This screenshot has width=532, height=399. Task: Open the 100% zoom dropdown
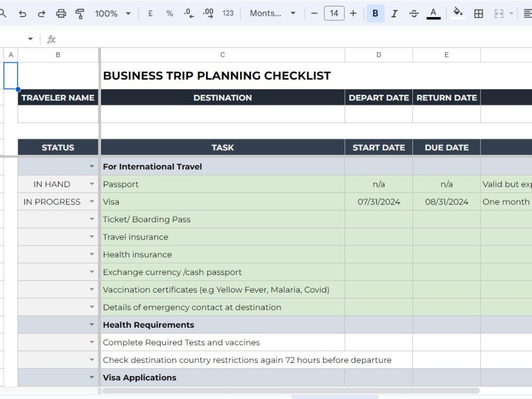pyautogui.click(x=113, y=14)
